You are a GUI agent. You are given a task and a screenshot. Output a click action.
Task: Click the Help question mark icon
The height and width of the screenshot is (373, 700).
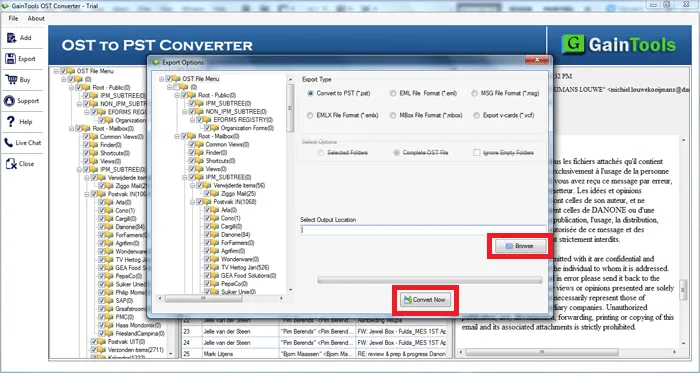(11, 121)
